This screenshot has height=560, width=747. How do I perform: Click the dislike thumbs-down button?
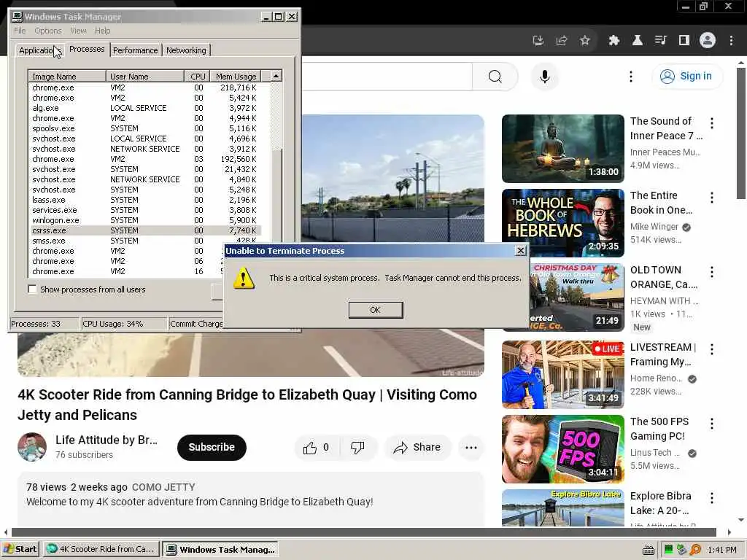pos(357,447)
